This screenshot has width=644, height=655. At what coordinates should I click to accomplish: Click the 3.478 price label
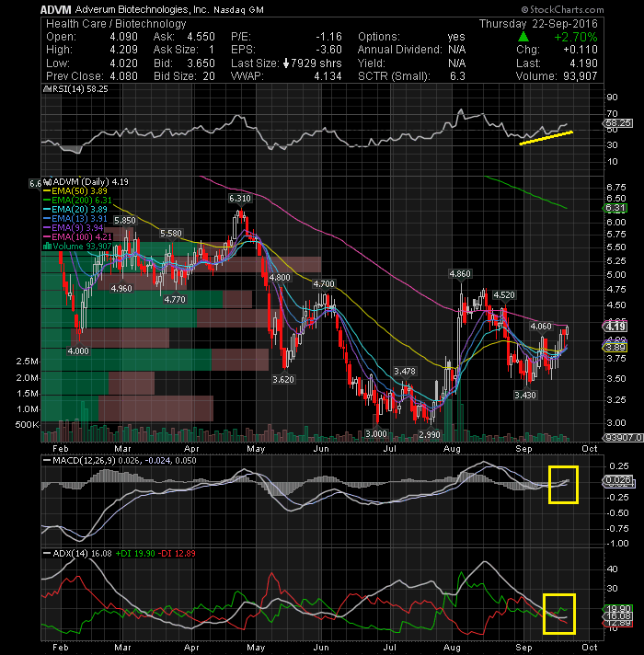coord(405,371)
